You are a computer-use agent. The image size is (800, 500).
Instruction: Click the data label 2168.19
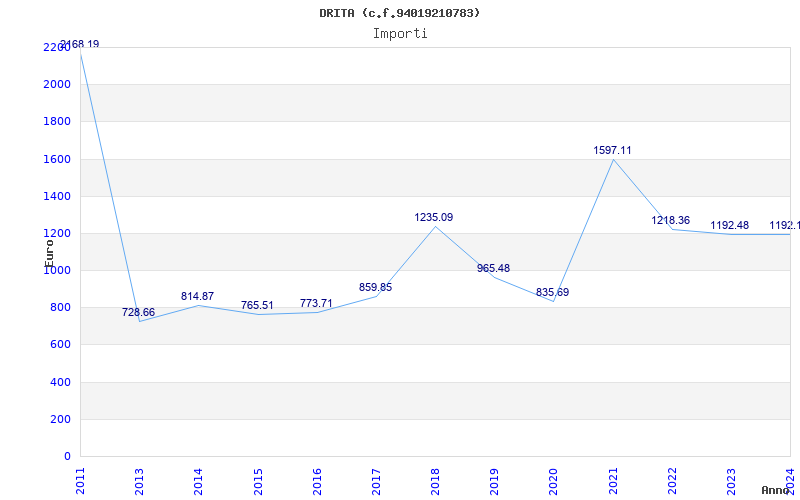80,44
